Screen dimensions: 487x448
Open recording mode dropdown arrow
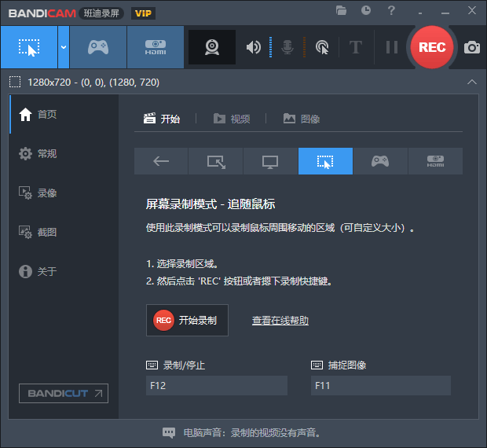click(64, 47)
